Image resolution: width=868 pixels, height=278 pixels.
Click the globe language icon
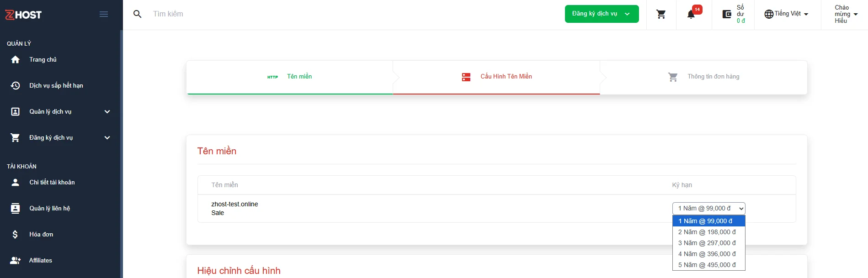pyautogui.click(x=769, y=14)
